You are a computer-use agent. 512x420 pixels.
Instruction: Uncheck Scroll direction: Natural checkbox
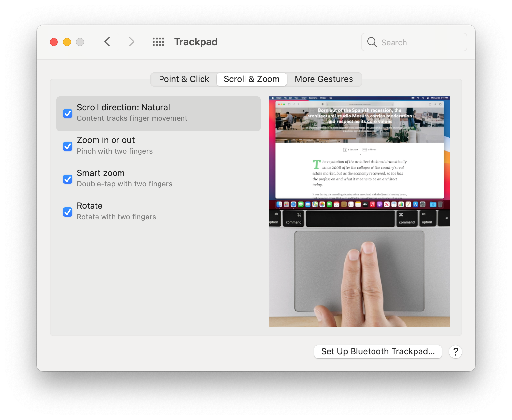68,114
